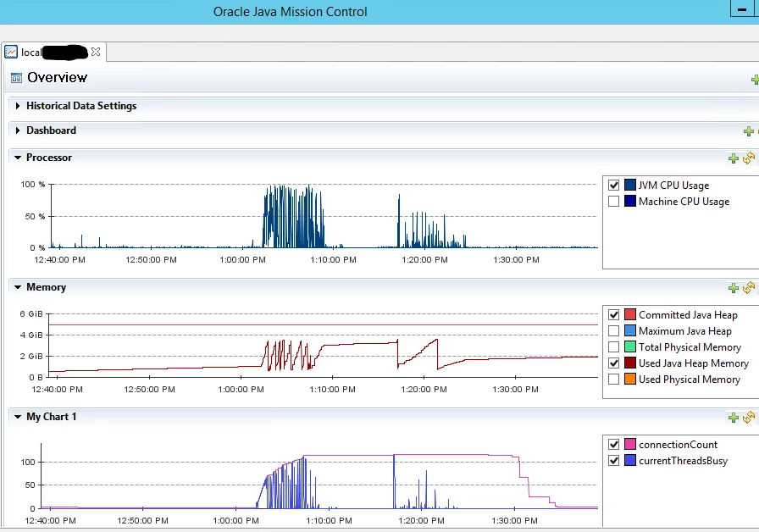The image size is (759, 532).
Task: Click the Oracle Java Mission Control title bar
Action: click(291, 12)
